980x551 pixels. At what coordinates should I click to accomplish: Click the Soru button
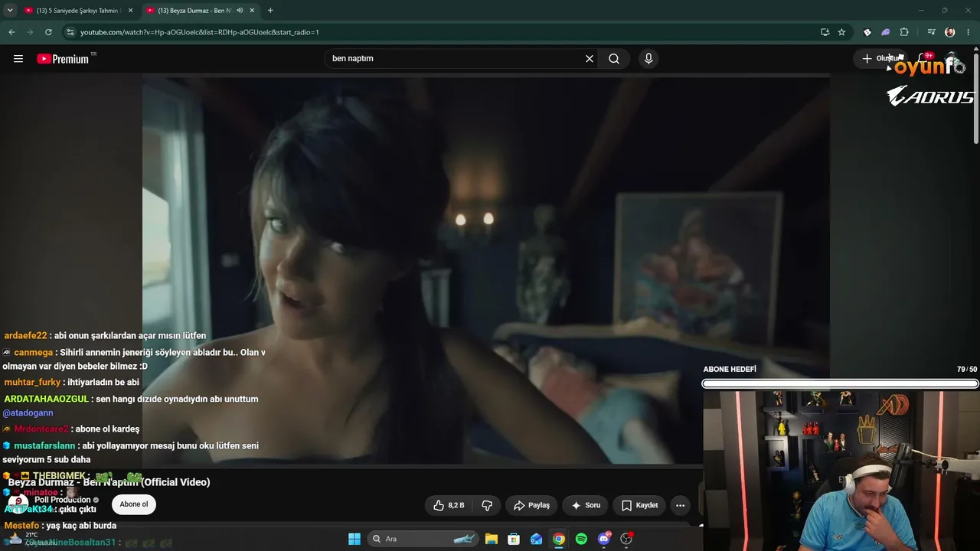pos(586,505)
